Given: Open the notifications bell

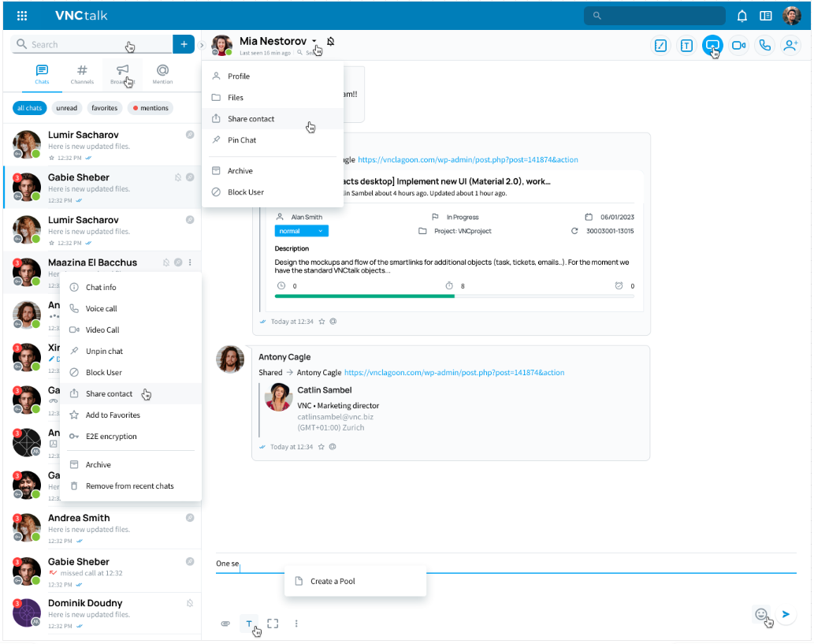Looking at the screenshot, I should [x=742, y=16].
